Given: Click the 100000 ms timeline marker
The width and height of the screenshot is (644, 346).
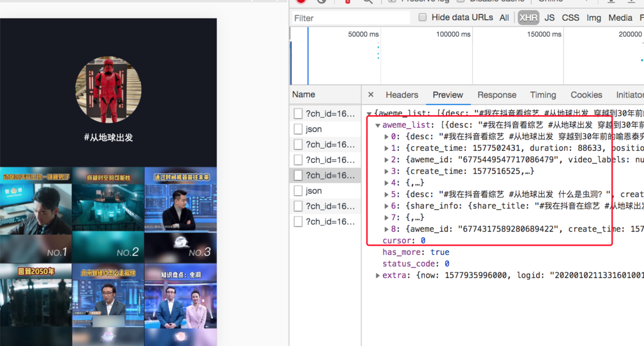Looking at the screenshot, I should coord(453,34).
